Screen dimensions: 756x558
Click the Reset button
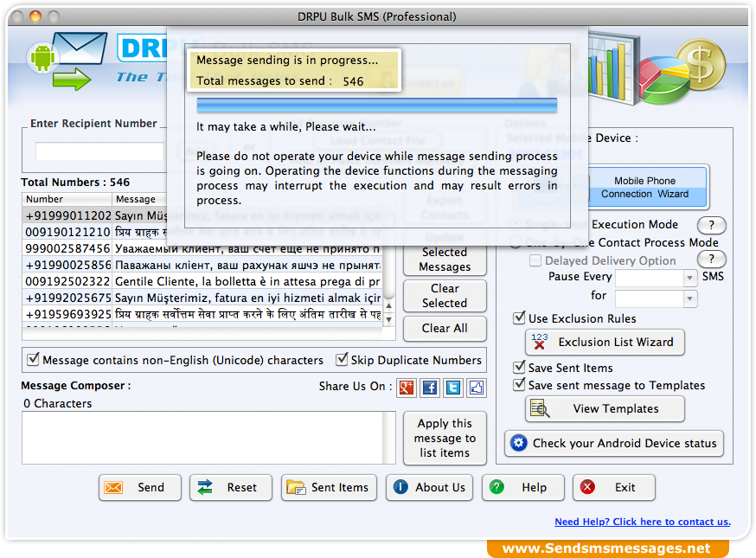tap(230, 488)
